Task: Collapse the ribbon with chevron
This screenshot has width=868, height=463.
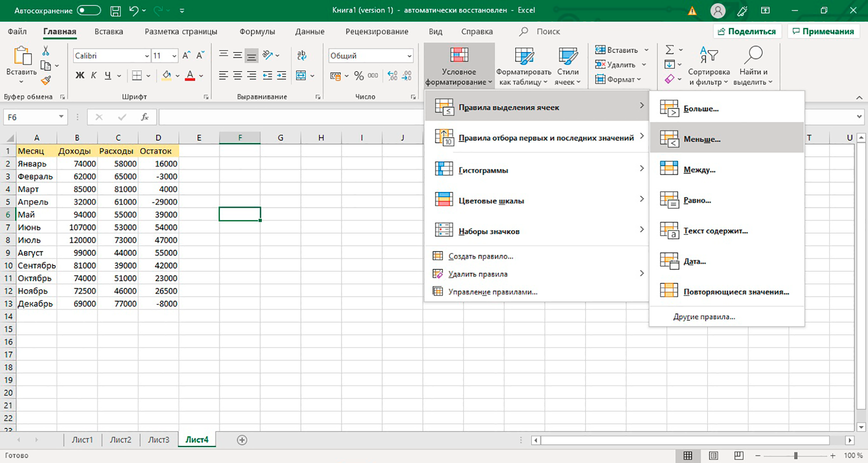Action: tap(859, 98)
